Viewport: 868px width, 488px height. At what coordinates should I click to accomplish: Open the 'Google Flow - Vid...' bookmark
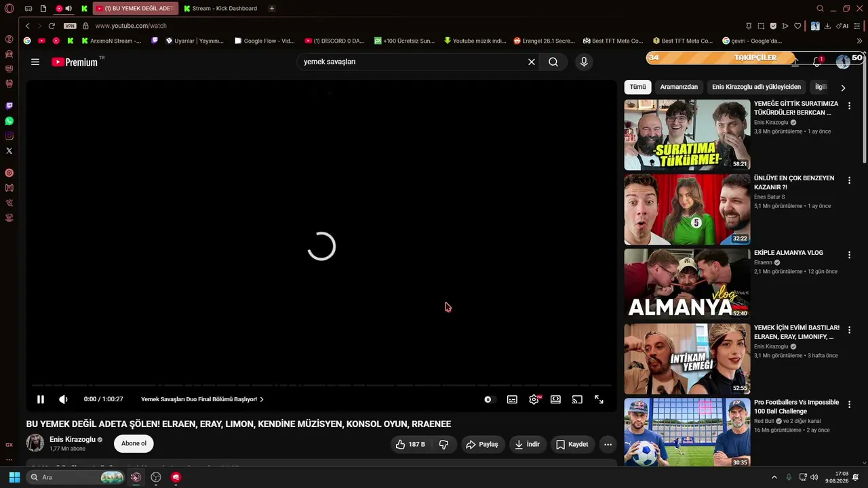tap(264, 41)
